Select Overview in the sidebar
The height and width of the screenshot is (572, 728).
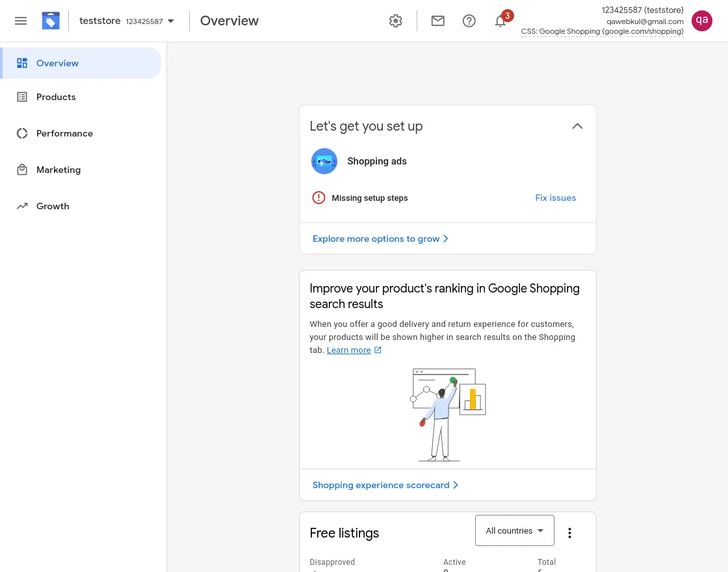tap(57, 63)
